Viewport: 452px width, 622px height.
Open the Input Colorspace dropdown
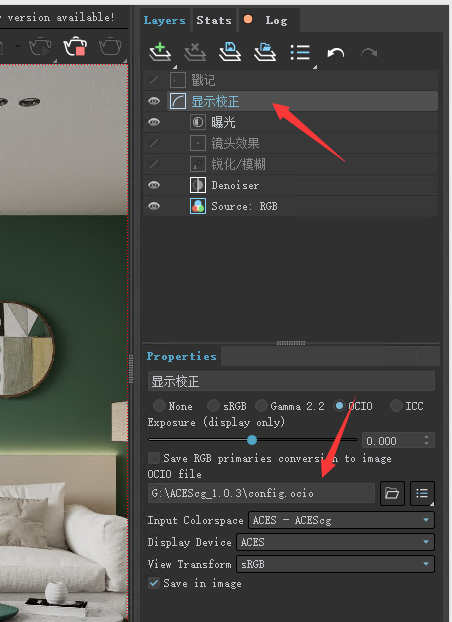(341, 520)
